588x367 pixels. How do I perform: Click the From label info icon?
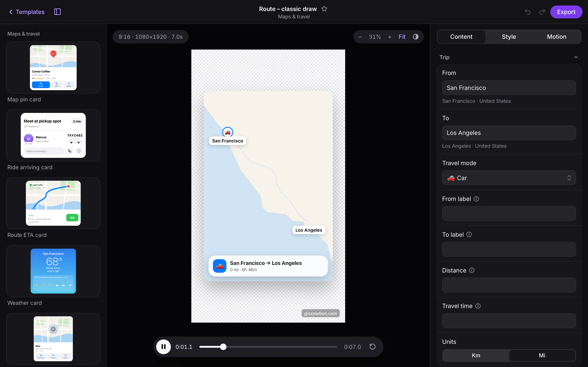[476, 199]
